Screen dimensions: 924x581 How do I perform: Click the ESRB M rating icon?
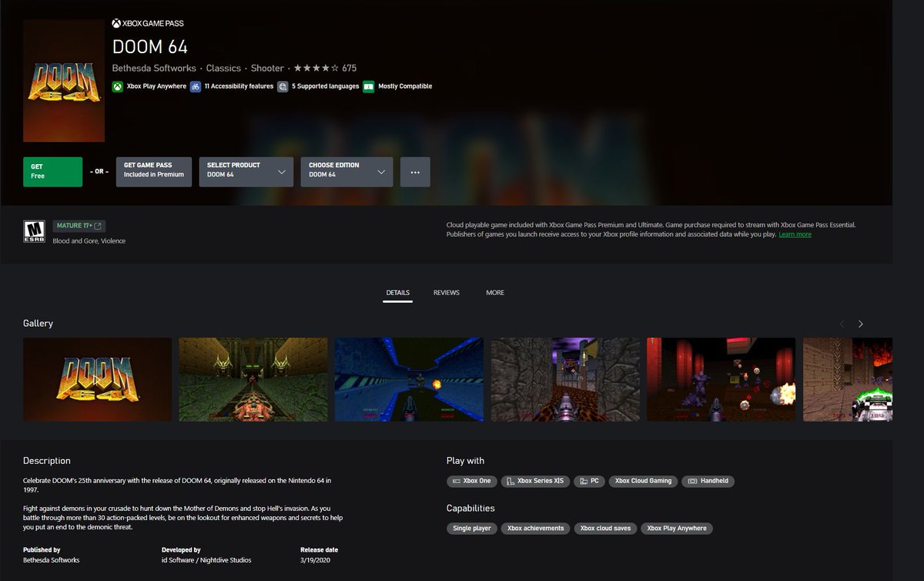tap(33, 231)
